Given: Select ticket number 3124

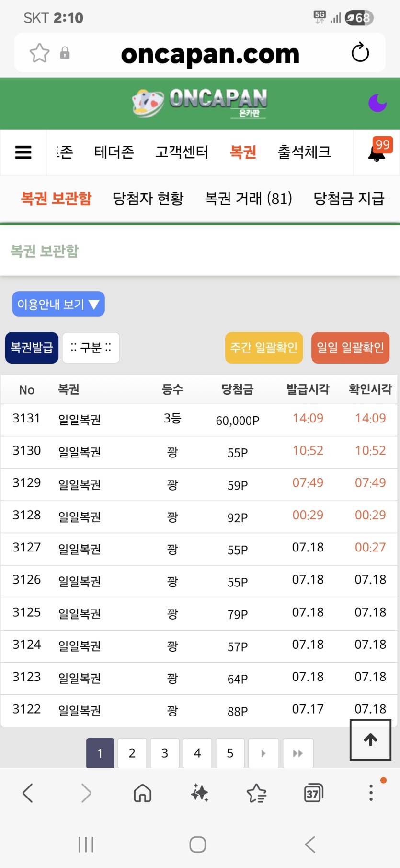Looking at the screenshot, I should point(26,645).
